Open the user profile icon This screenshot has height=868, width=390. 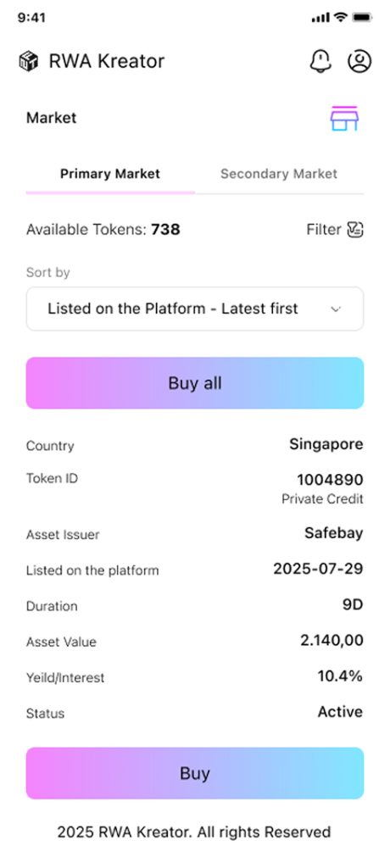pyautogui.click(x=359, y=61)
